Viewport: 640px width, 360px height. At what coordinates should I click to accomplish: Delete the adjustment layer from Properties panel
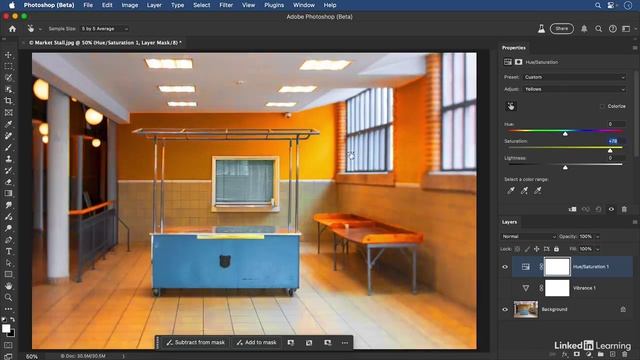624,209
